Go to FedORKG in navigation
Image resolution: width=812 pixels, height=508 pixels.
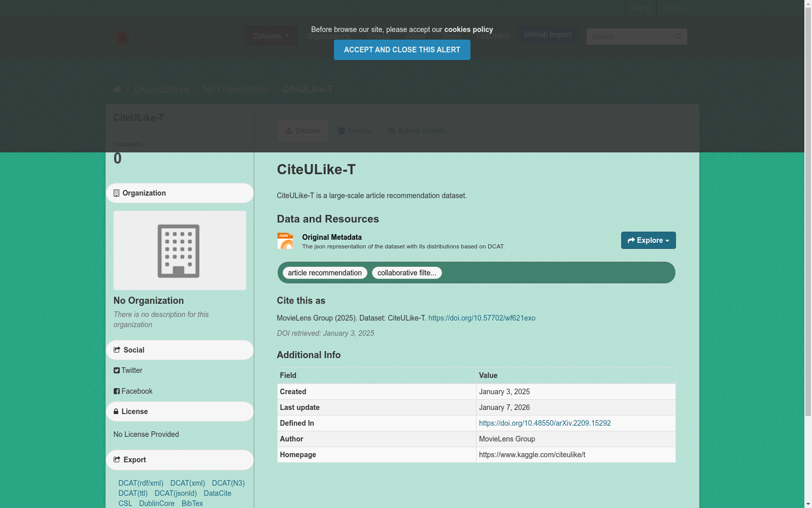[x=493, y=36]
